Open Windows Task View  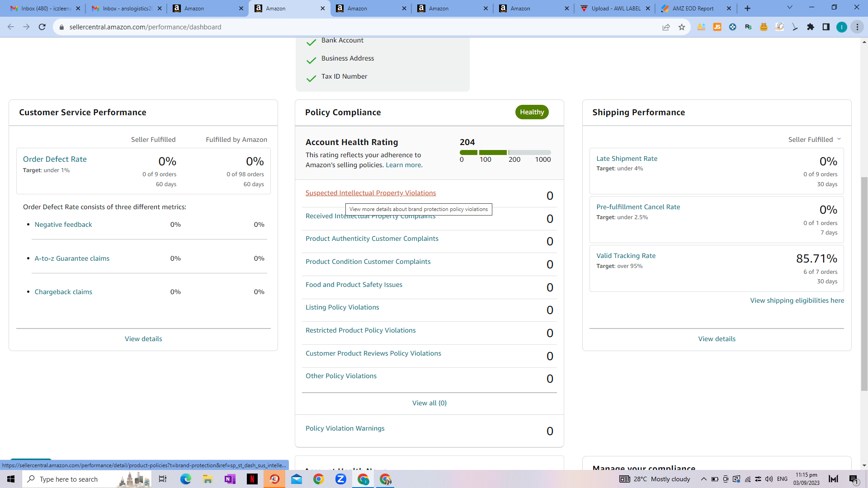click(163, 479)
